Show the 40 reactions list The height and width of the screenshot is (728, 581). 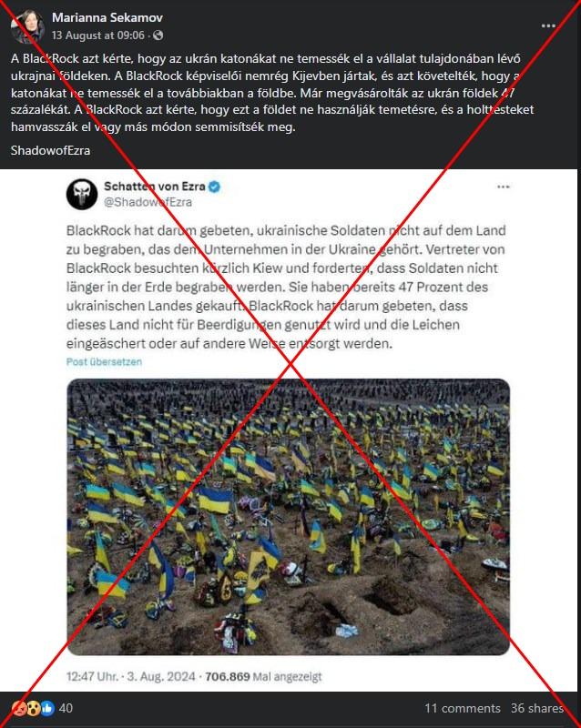coord(66,708)
